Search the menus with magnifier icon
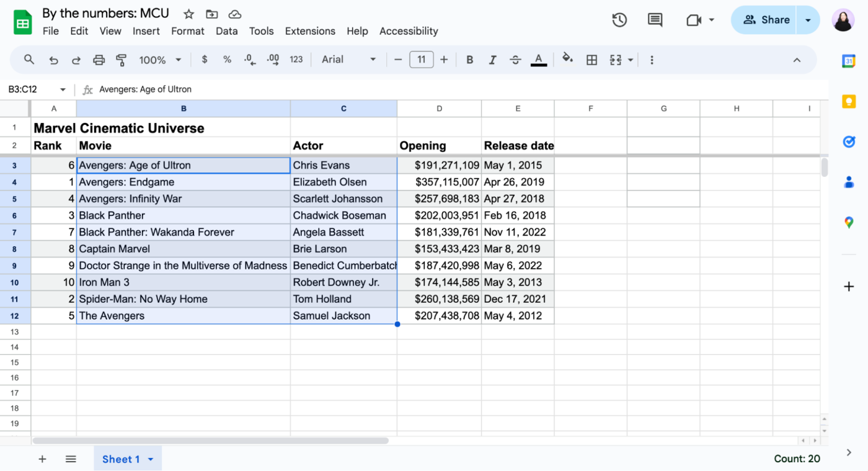This screenshot has height=471, width=868. 29,60
